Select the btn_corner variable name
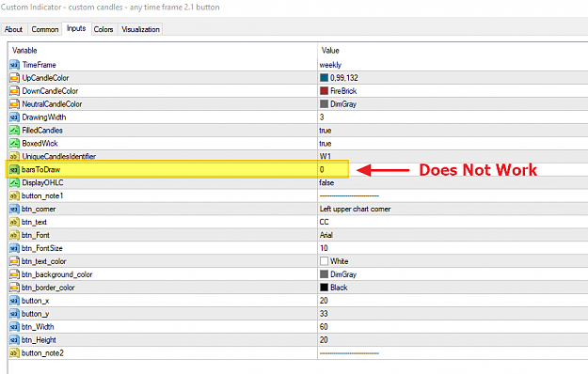The height and width of the screenshot is (374, 588). pos(39,209)
